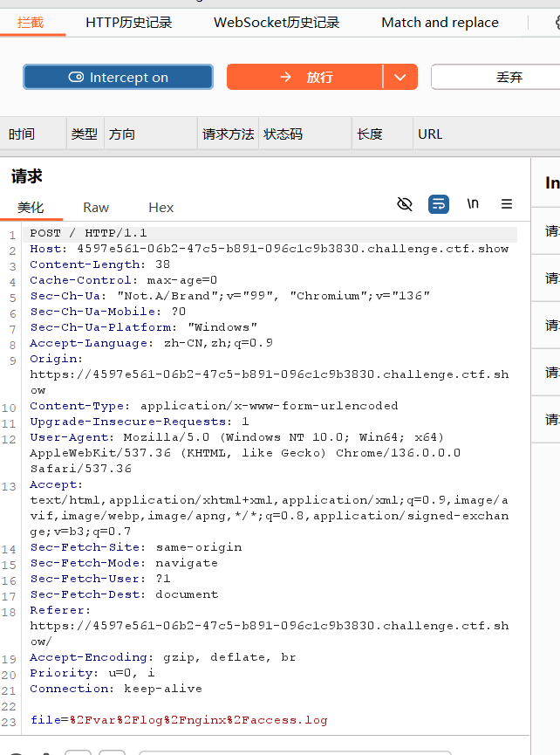Click the Cache-Control header line
560x755 pixels.
tap(124, 280)
